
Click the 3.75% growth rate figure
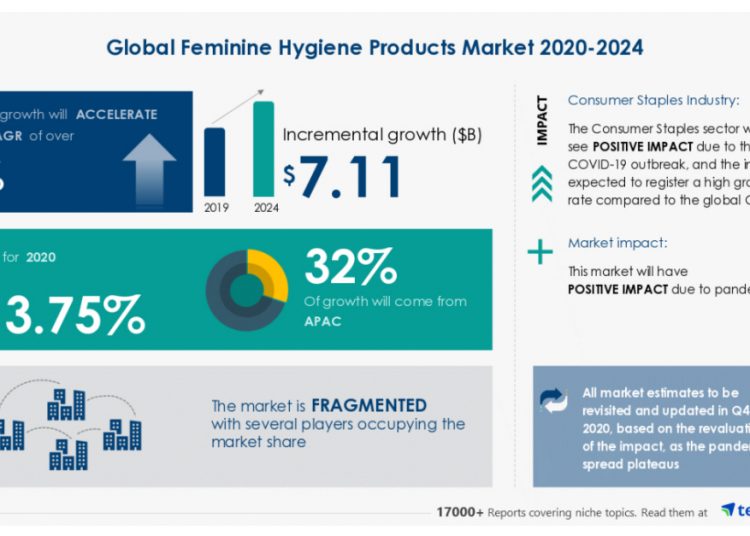(75, 315)
